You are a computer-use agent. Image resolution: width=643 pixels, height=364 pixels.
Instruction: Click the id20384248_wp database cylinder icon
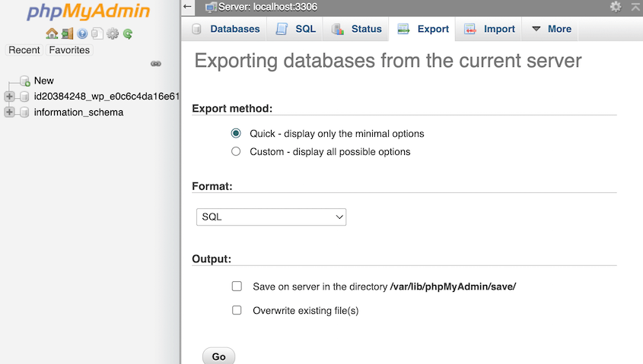[x=24, y=97]
